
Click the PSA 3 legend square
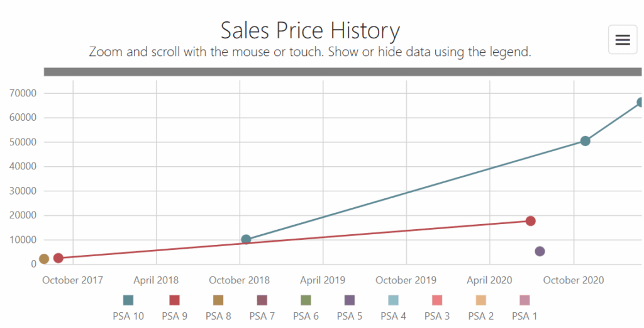pyautogui.click(x=437, y=300)
